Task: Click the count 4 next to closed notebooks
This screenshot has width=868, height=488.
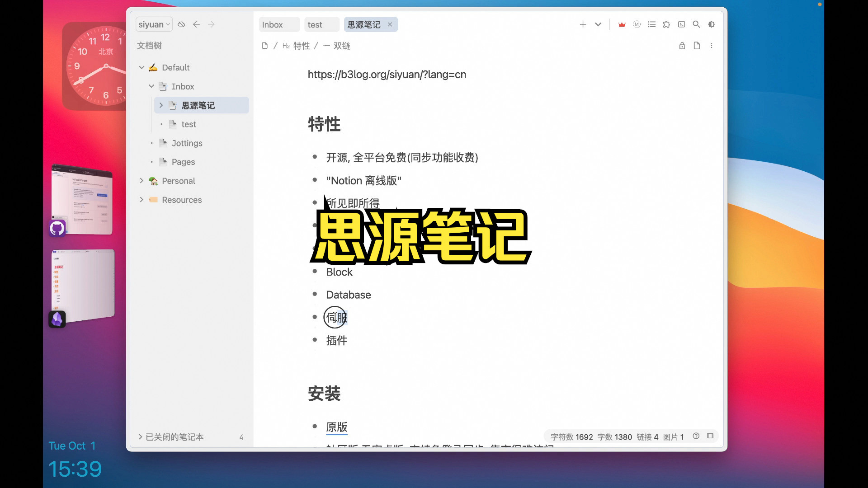Action: point(241,437)
